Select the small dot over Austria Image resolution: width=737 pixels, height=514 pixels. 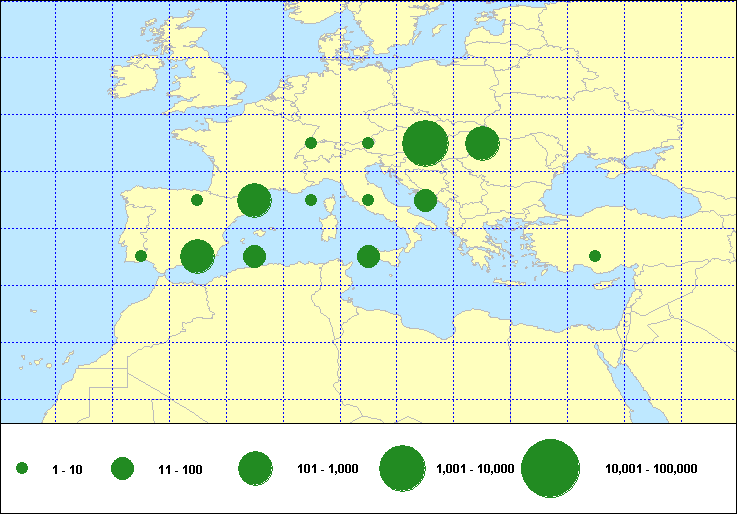(368, 143)
